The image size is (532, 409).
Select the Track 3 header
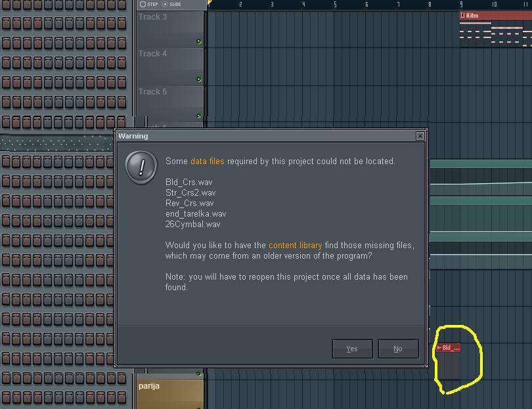pos(170,29)
